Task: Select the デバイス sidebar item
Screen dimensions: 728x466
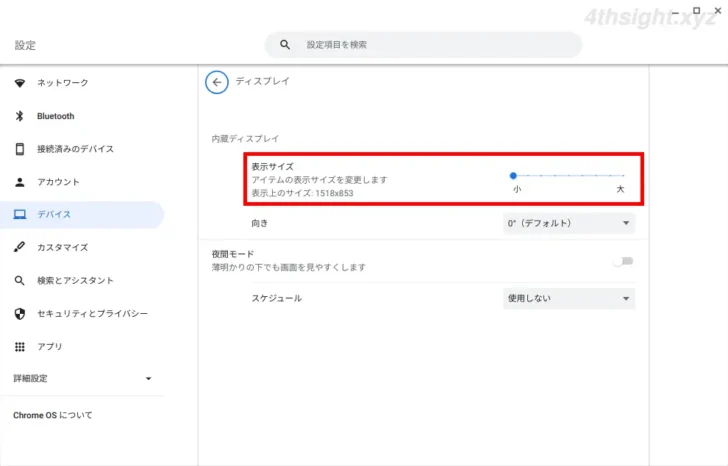Action: [x=82, y=214]
